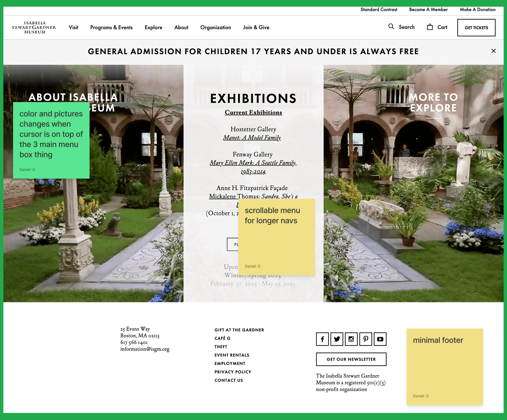Open the Pinterest social icon
The height and width of the screenshot is (420, 507).
pos(366,339)
